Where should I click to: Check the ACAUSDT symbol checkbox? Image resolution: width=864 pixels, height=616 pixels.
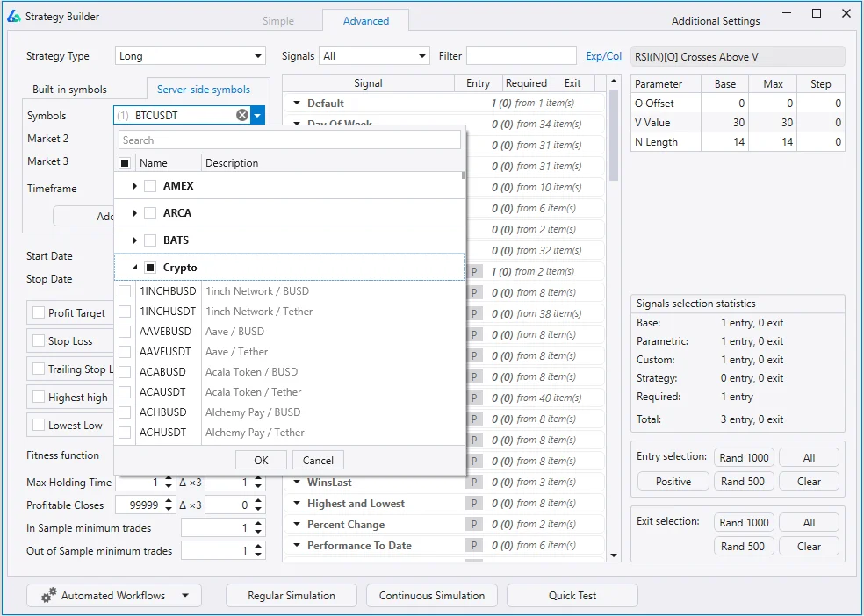[x=125, y=392]
